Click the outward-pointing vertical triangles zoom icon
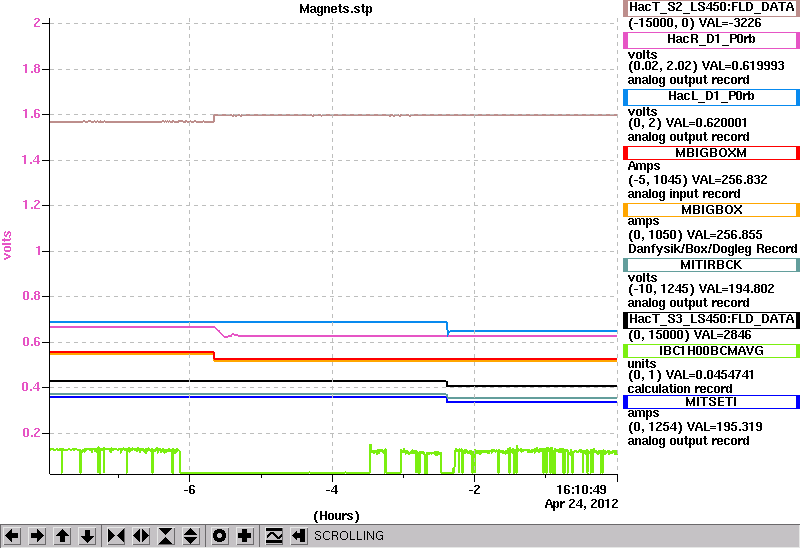This screenshot has width=800, height=548. [x=191, y=536]
